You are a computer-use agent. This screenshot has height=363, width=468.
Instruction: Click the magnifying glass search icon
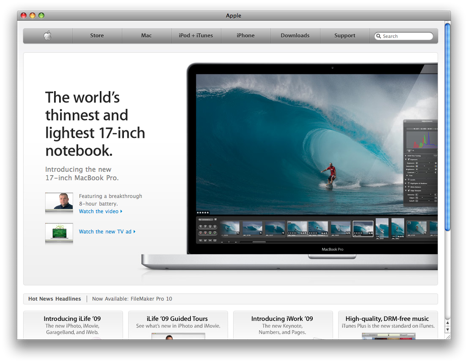coord(378,36)
